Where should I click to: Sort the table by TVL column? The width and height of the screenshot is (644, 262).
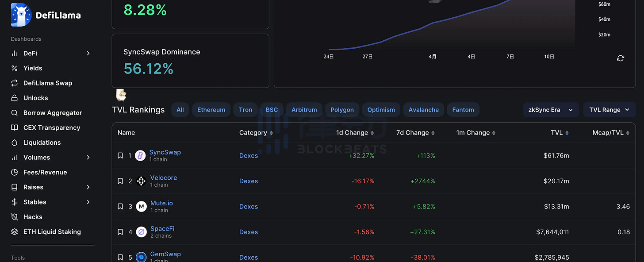pos(560,133)
